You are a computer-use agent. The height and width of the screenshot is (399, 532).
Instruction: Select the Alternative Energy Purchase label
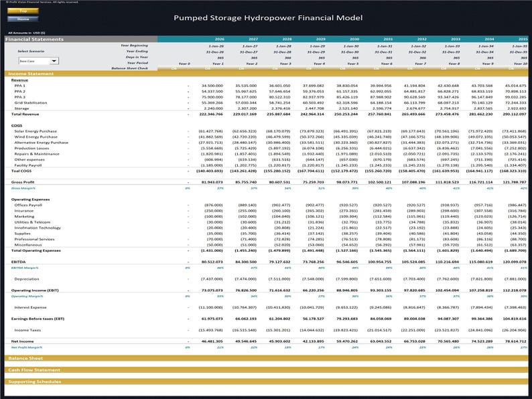click(41, 143)
